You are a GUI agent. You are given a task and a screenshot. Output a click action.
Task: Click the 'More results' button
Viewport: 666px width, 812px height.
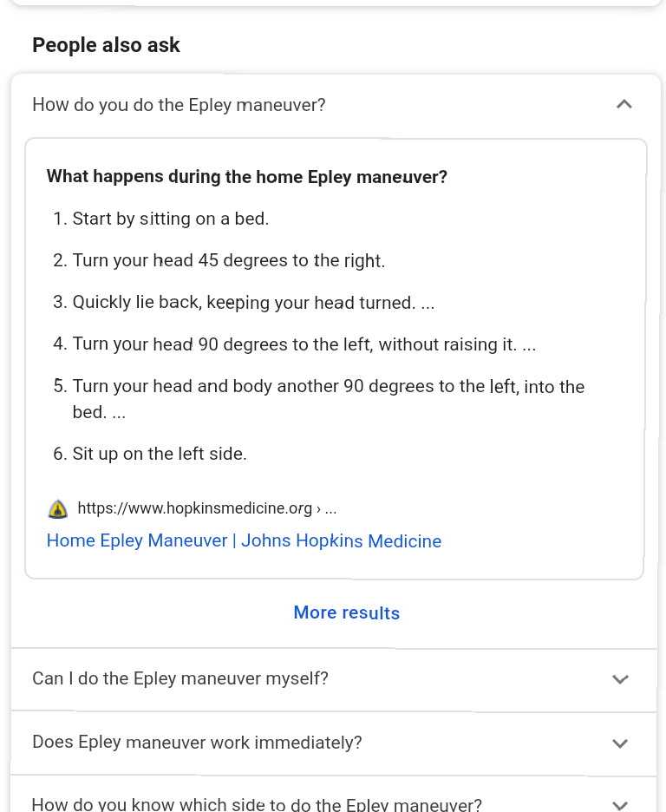(x=346, y=612)
